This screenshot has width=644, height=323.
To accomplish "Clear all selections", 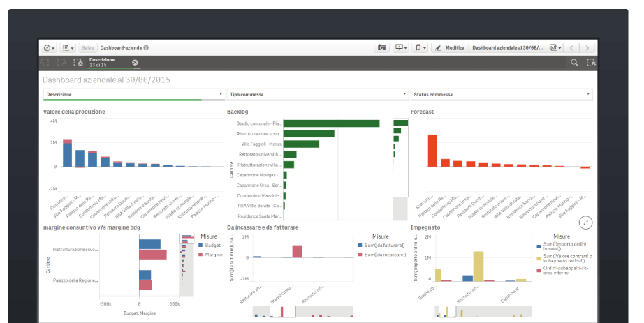I will 78,62.
